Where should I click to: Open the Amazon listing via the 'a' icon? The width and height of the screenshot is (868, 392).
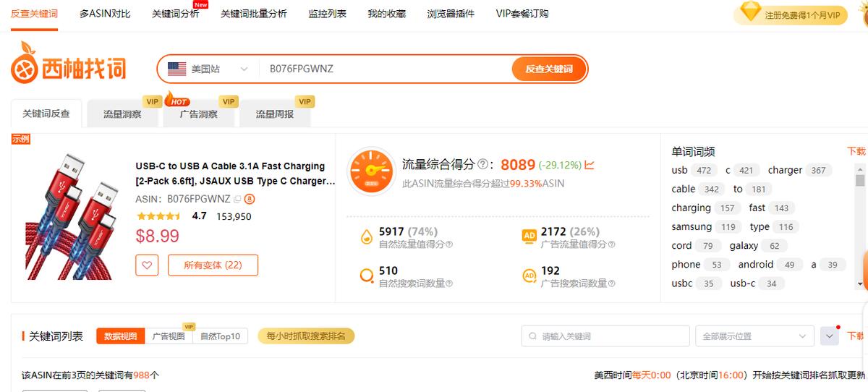tap(250, 199)
